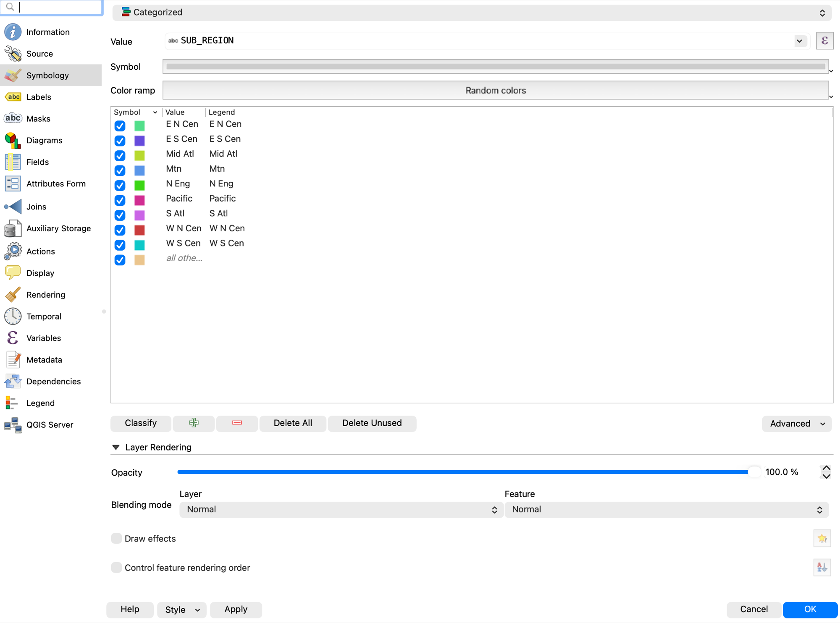This screenshot has width=840, height=623.
Task: Open the Masks section icon
Action: (13, 118)
